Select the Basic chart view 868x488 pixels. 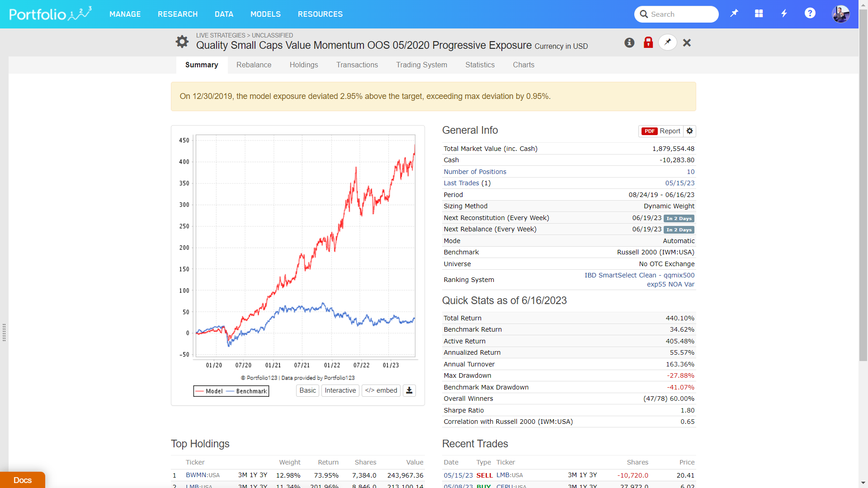coord(307,390)
